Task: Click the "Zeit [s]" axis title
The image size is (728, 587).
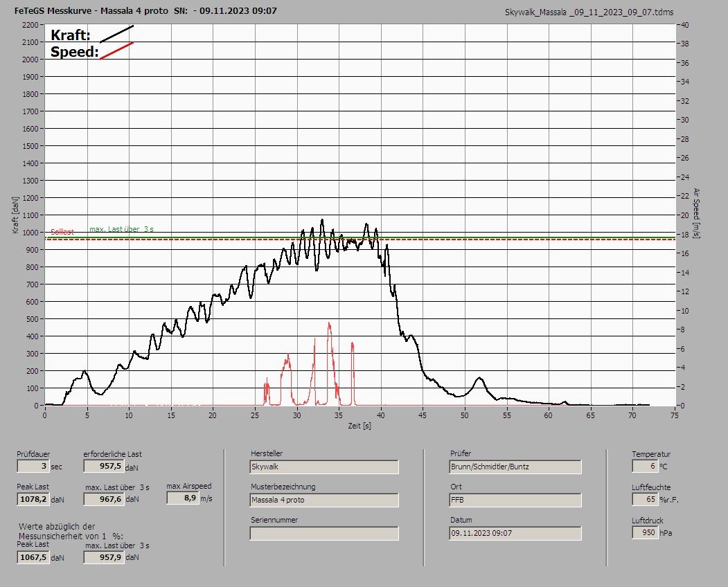Action: coord(359,426)
